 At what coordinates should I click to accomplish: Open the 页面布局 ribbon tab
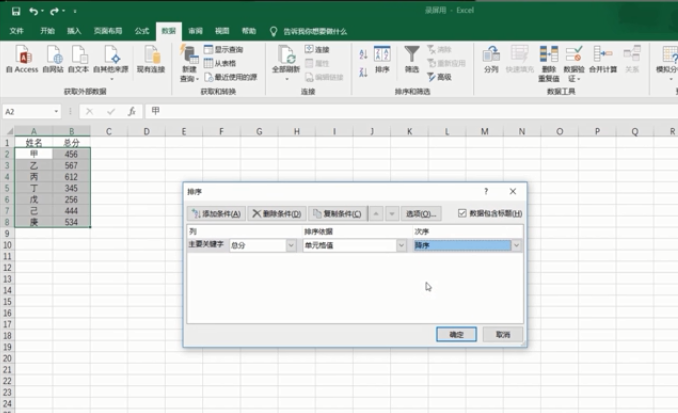point(107,31)
